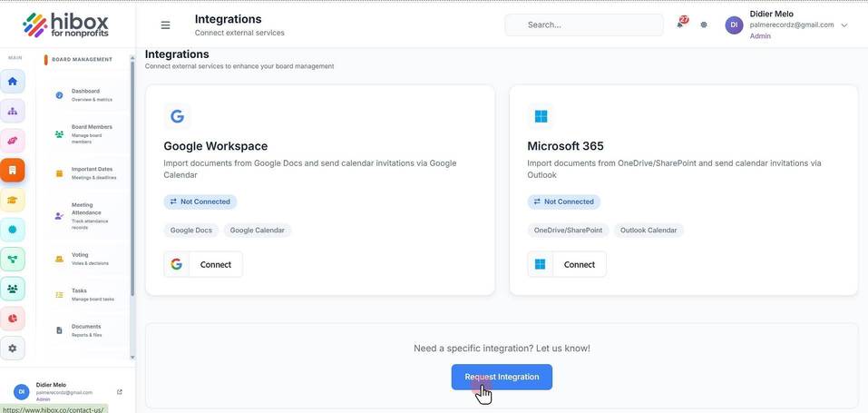Open the green workflow nodes sidebar icon
Screen dimensions: 868x413
[12, 259]
